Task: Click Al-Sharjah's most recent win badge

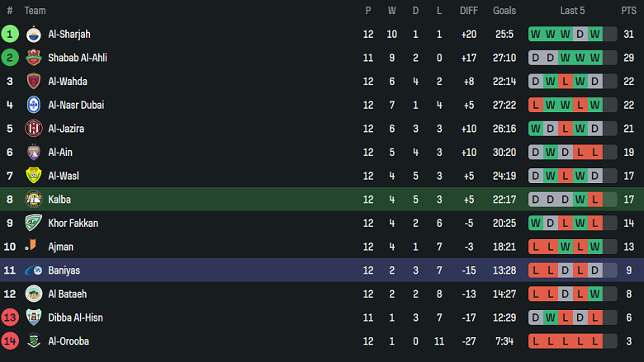Action: [595, 34]
